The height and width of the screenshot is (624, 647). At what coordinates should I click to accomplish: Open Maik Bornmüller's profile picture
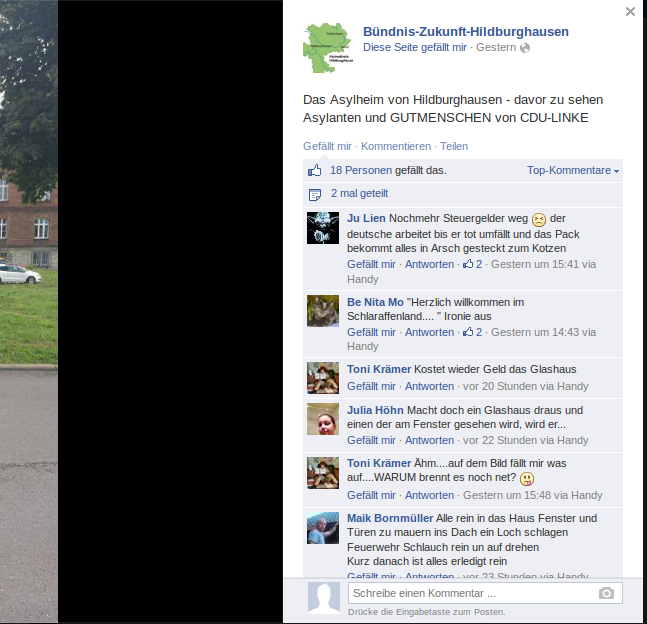323,528
